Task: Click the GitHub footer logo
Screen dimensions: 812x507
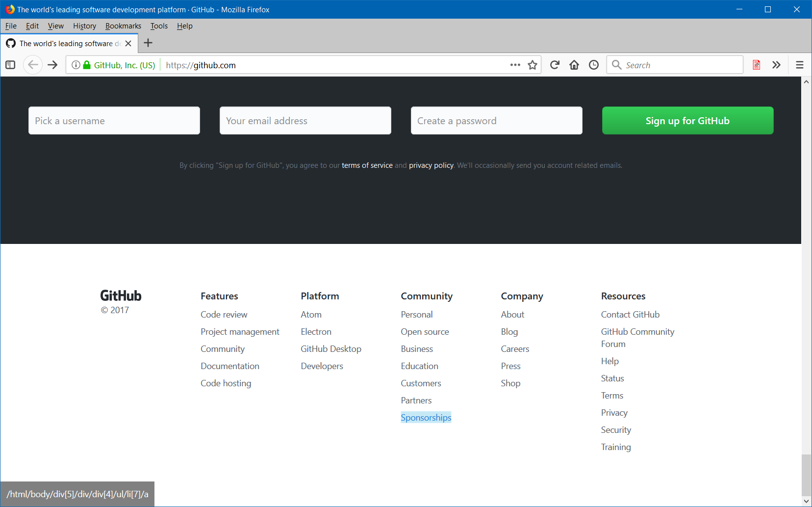Action: (121, 295)
